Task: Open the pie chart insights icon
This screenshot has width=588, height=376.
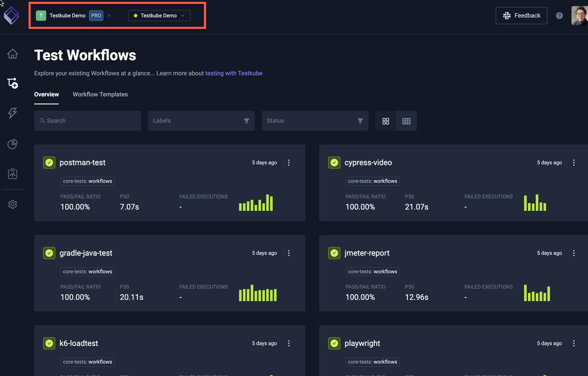Action: [x=13, y=144]
